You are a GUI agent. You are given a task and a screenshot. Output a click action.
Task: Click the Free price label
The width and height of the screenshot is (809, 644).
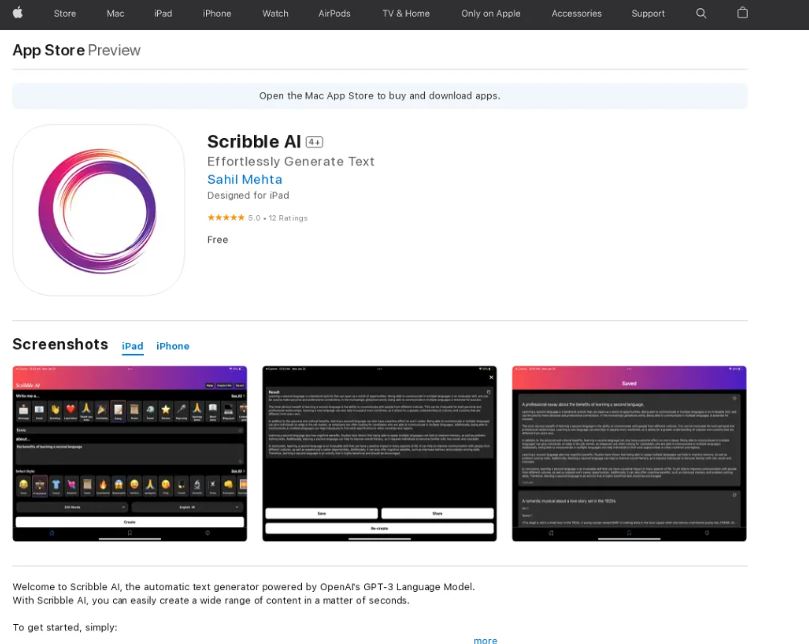pyautogui.click(x=218, y=240)
